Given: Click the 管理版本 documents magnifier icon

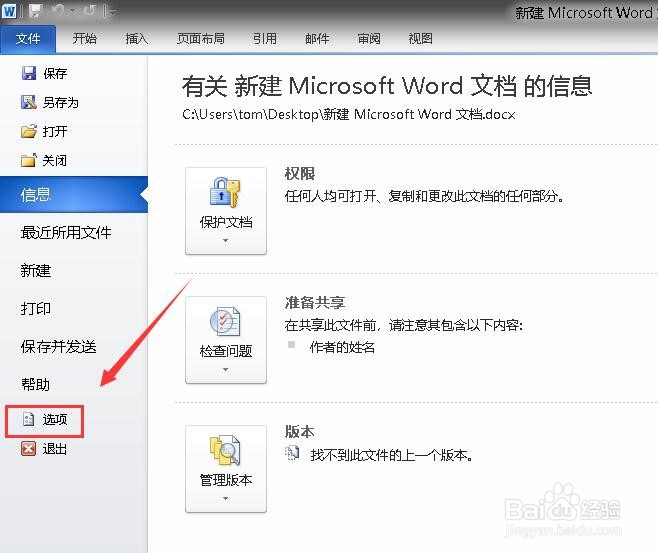Looking at the screenshot, I should [225, 450].
